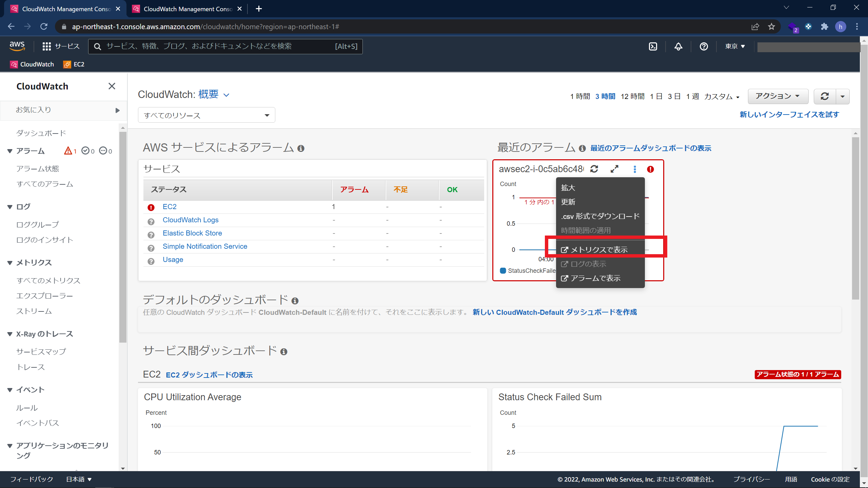Click the StatusCheckFailed legend color swatch
Image resolution: width=868 pixels, height=488 pixels.
[x=503, y=270]
